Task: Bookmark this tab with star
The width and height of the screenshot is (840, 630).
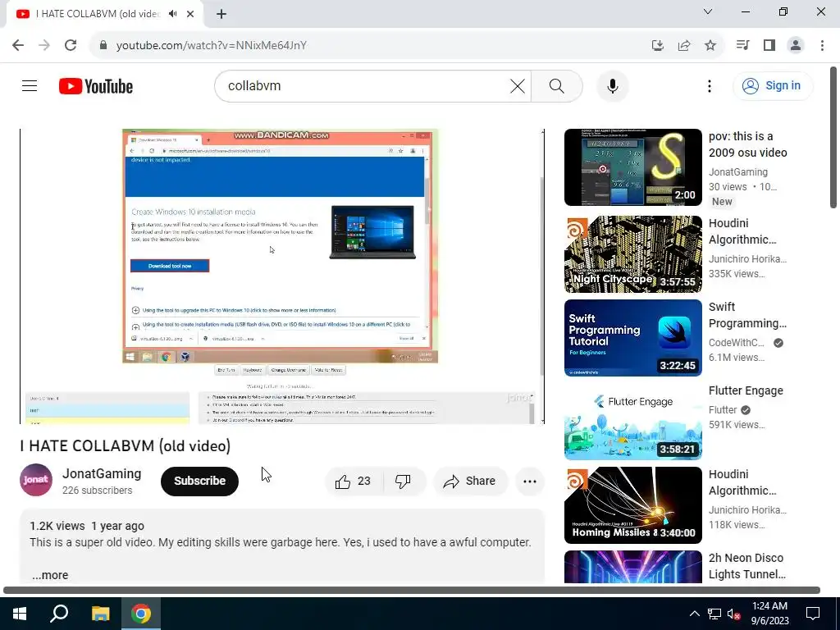Action: click(x=710, y=45)
